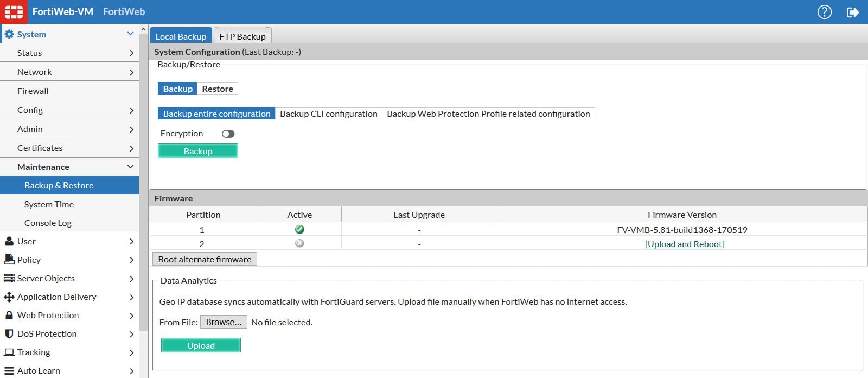Expand the Web Protection arrow

click(x=131, y=315)
